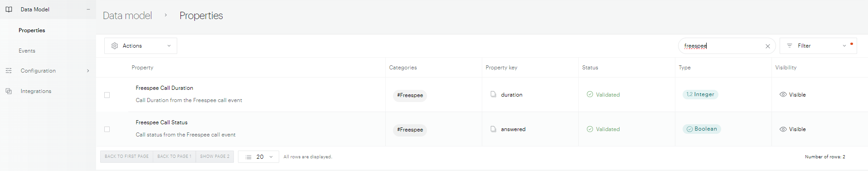The width and height of the screenshot is (868, 171).
Task: Clear the freespee search text
Action: pyautogui.click(x=768, y=46)
